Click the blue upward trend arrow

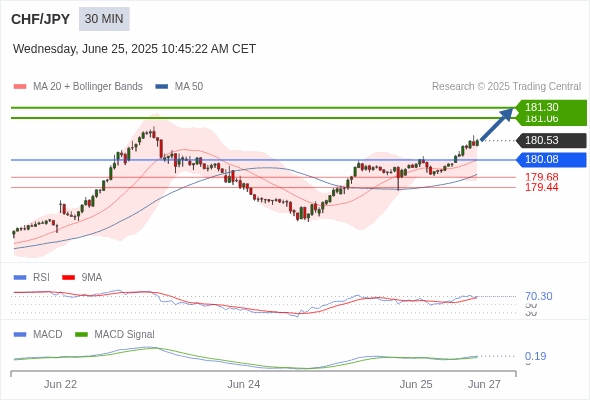(497, 124)
